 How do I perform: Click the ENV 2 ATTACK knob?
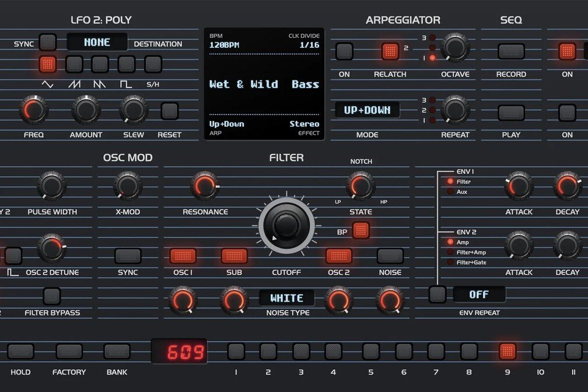point(519,246)
